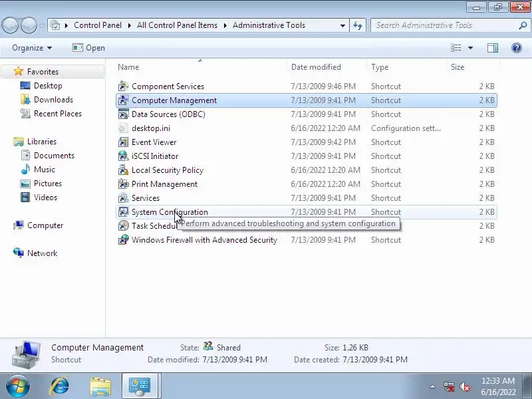Click the Back navigation button
532x399 pixels.
coord(10,25)
